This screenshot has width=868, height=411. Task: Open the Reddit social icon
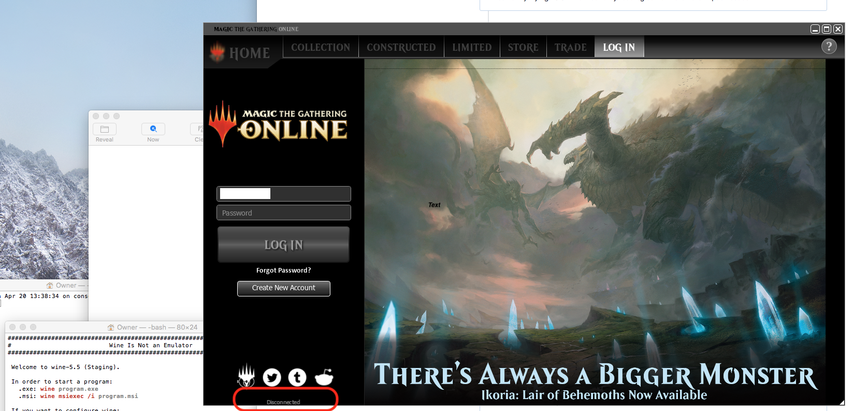tap(324, 377)
